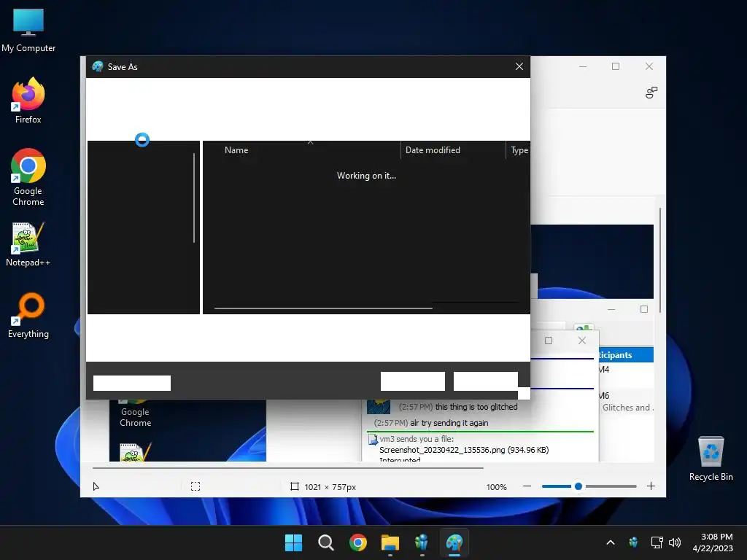This screenshot has width=747, height=560.
Task: Close the Paint window
Action: [x=649, y=66]
